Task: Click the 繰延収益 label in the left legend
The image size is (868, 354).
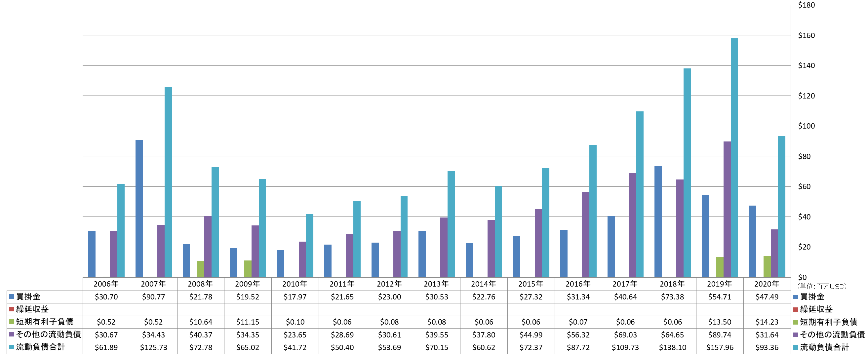Action: click(x=32, y=309)
